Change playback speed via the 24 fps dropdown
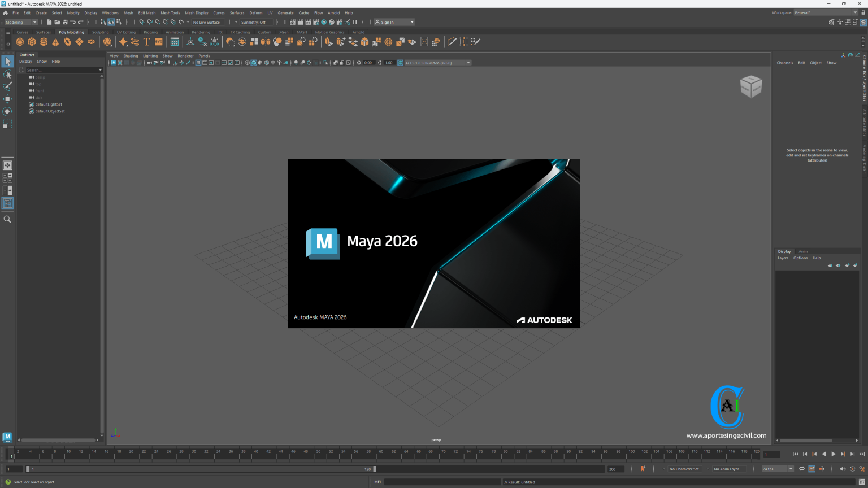Screen dimensions: 868x488 (776, 469)
